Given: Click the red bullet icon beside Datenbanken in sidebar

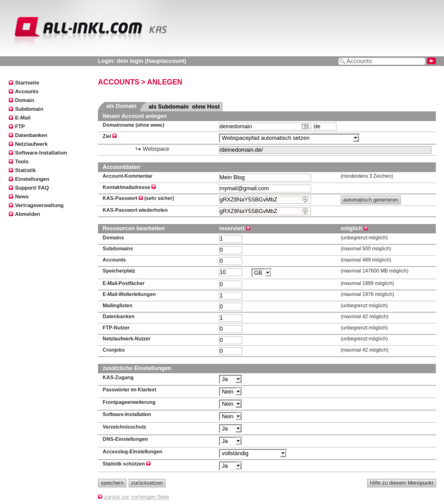Looking at the screenshot, I should coord(11,135).
